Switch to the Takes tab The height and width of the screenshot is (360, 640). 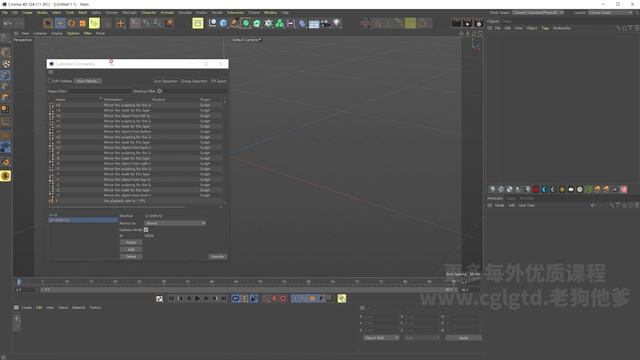click(507, 21)
